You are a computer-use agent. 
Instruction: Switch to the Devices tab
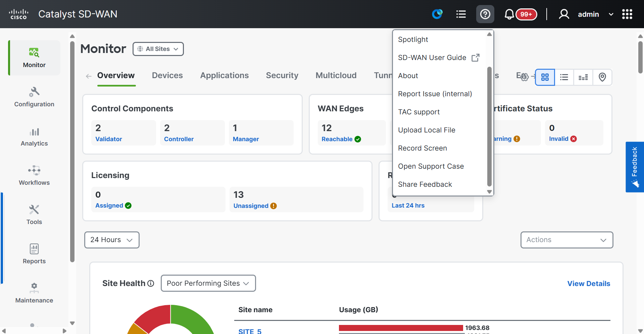point(167,75)
